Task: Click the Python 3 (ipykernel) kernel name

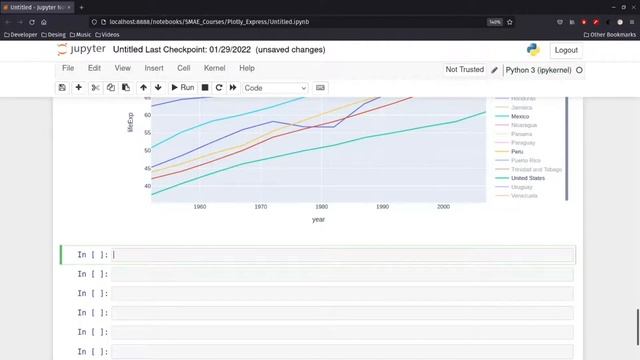Action: [538, 70]
